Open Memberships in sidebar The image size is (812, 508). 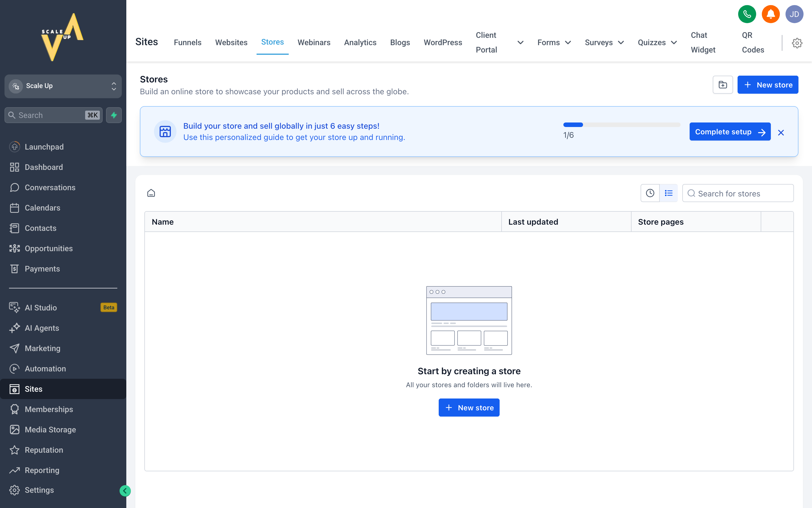[63, 409]
